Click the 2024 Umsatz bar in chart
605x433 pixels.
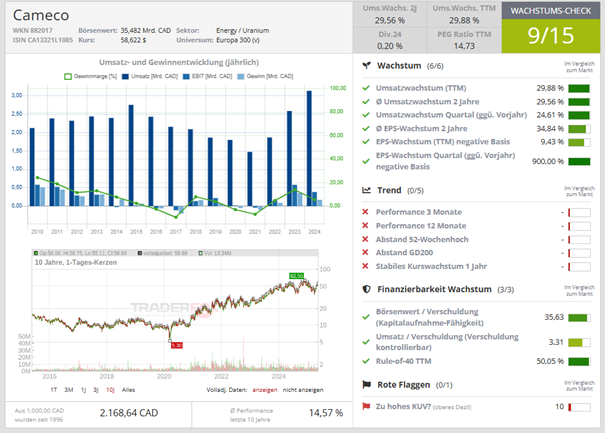(x=309, y=148)
